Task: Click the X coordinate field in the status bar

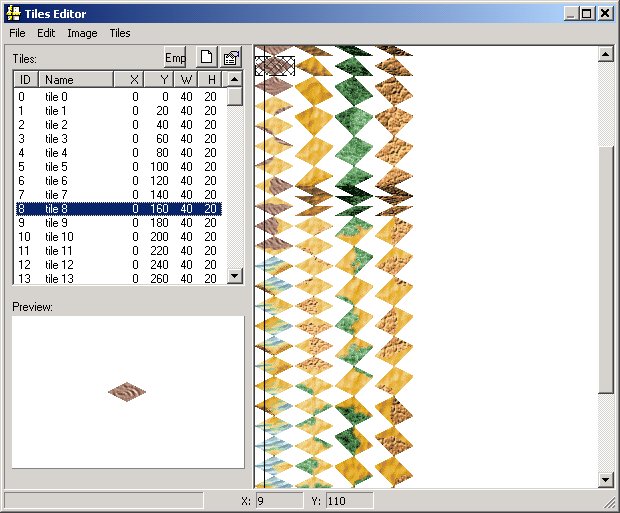Action: [x=277, y=500]
